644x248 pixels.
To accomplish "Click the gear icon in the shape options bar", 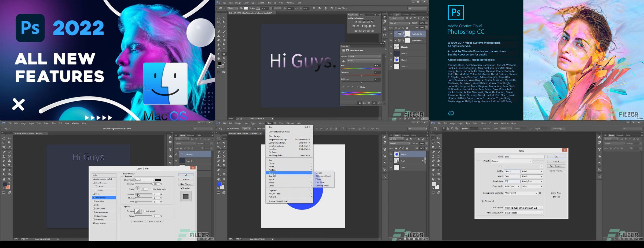I will click(x=331, y=8).
